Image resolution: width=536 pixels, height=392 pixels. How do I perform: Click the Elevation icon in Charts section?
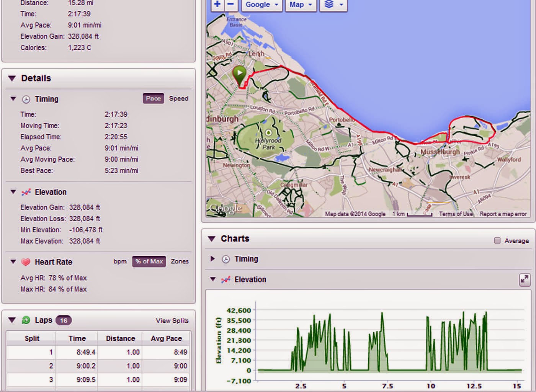pos(226,280)
